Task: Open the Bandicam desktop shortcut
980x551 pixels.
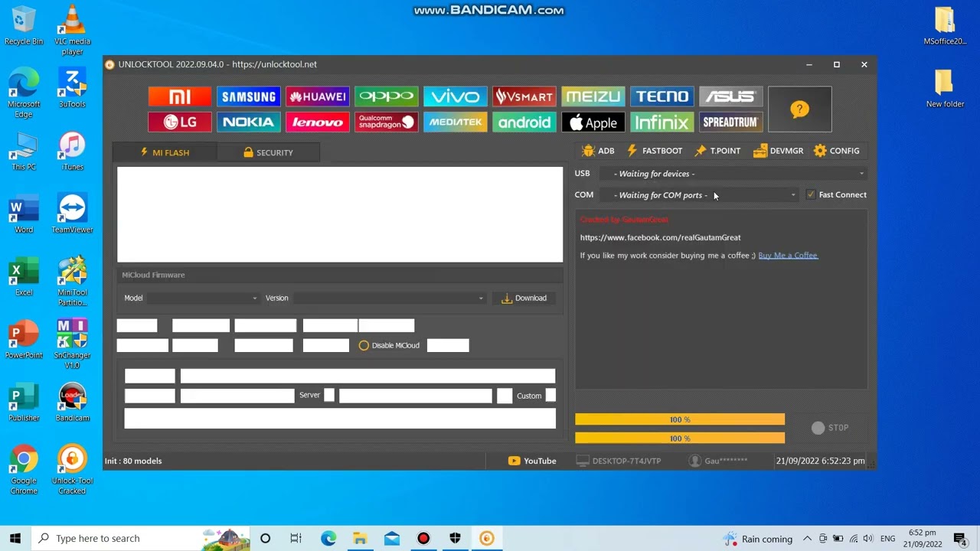Action: [72, 401]
